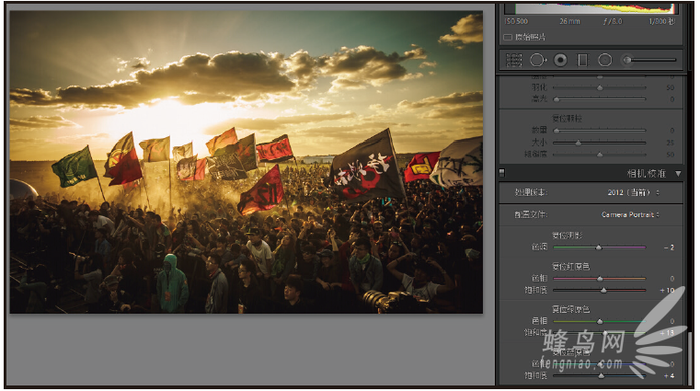700x391 pixels.
Task: Click the shadows tint slider
Action: 600,247
